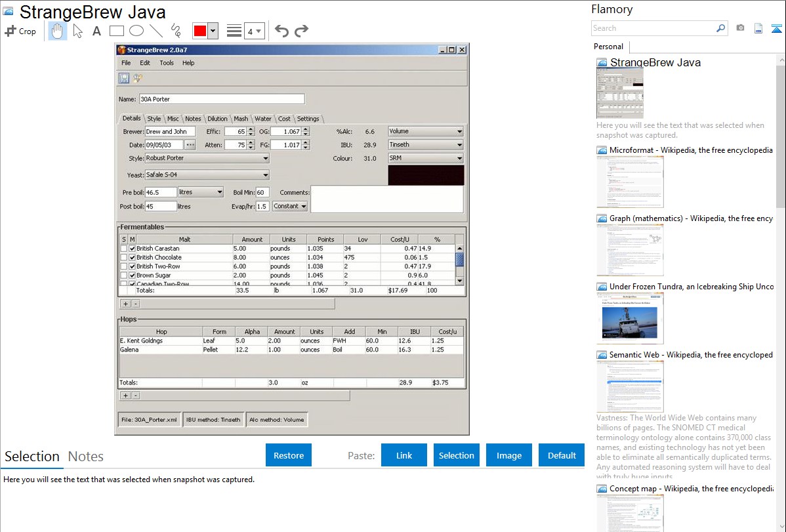The image size is (786, 532).
Task: Open the Tools menu in StrangeBrew
Action: click(x=167, y=63)
